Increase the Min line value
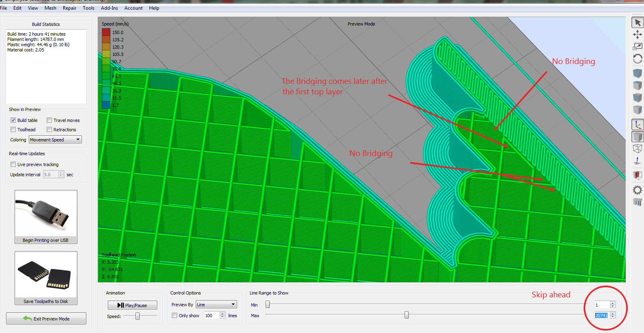Image resolution: width=644 pixels, height=333 pixels. coord(613,303)
